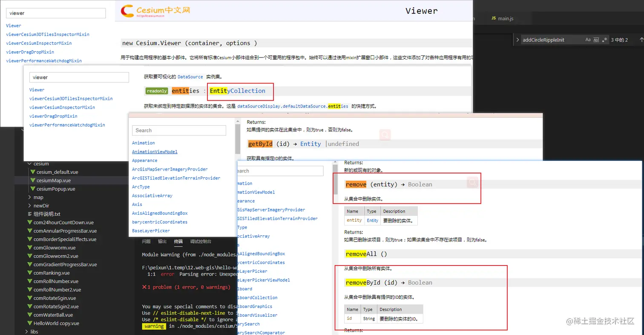
Task: Click the Entity type link in the remove table
Action: [372, 220]
